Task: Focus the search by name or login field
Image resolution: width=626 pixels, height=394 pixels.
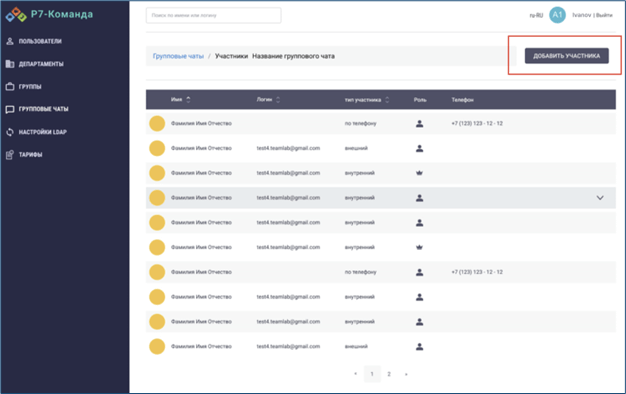Action: pos(213,15)
